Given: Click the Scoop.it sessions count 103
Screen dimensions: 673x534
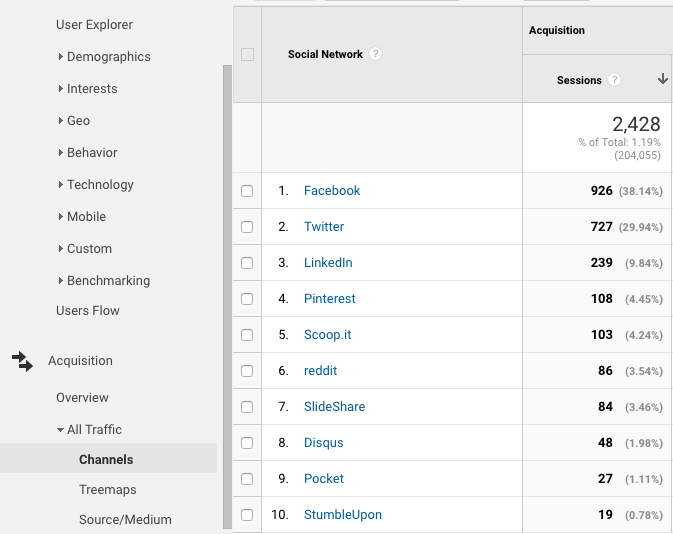Looking at the screenshot, I should (x=601, y=335).
